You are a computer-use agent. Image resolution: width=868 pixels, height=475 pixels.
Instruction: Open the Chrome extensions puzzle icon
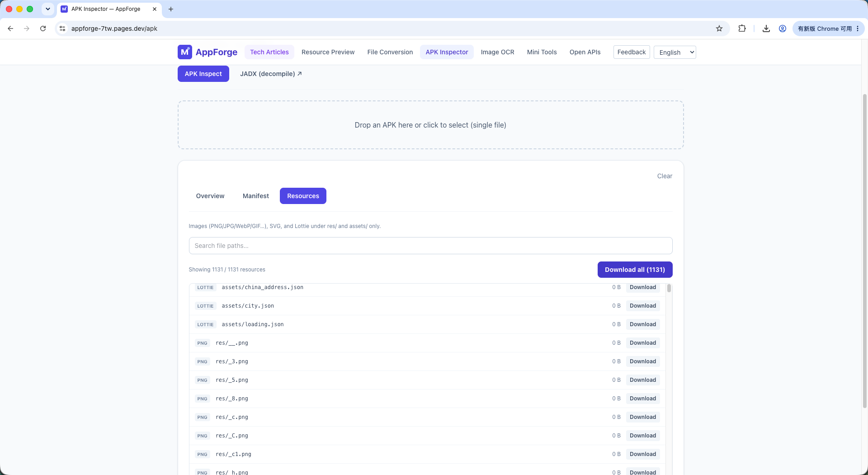point(742,28)
